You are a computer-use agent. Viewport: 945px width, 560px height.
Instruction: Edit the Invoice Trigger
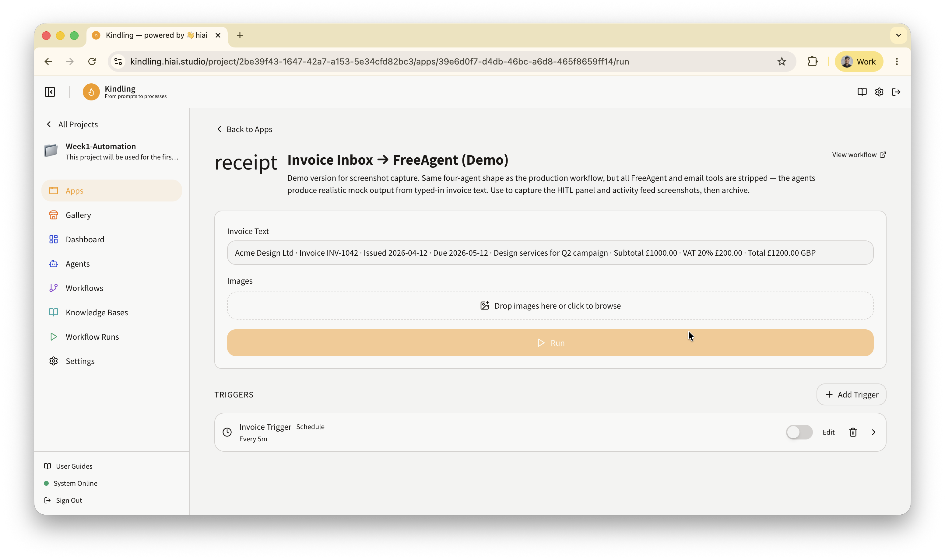tap(828, 432)
